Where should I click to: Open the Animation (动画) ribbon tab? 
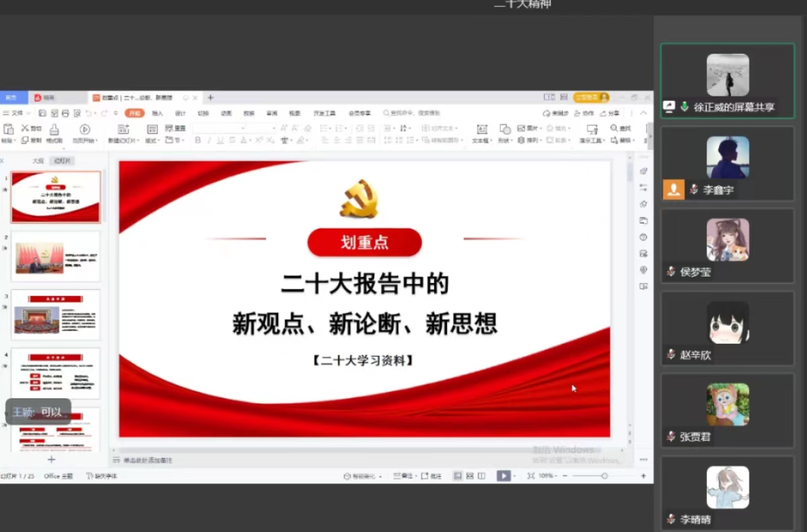click(226, 113)
